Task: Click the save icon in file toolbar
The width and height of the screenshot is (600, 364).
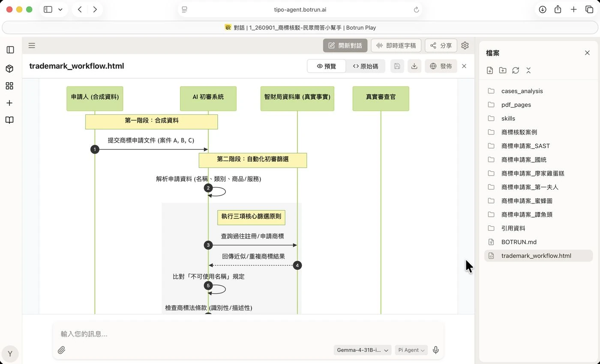Action: click(x=397, y=66)
